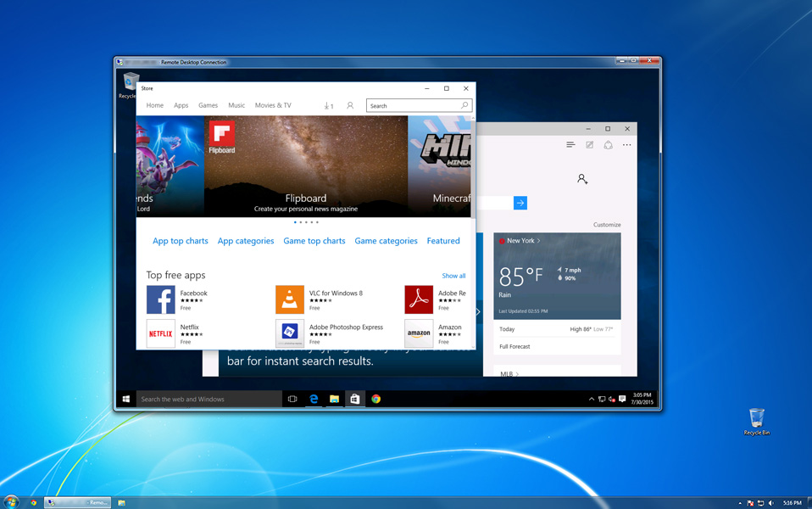Expand the New York weather location chevron
Viewport: 812px width, 509px height.
click(538, 241)
